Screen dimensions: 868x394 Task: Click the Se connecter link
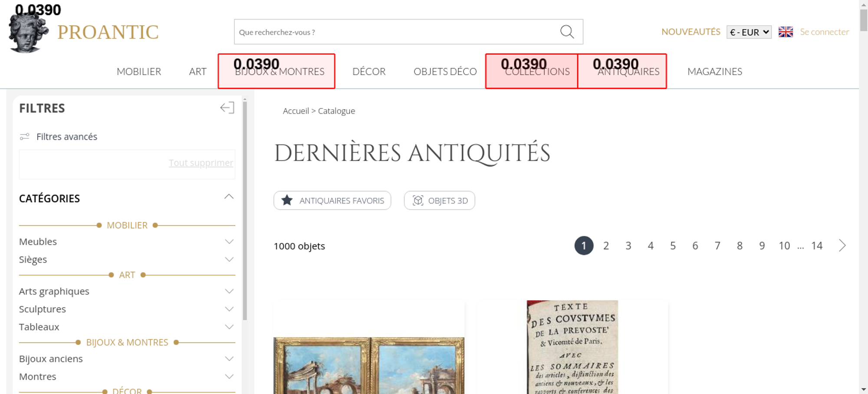[x=824, y=32]
